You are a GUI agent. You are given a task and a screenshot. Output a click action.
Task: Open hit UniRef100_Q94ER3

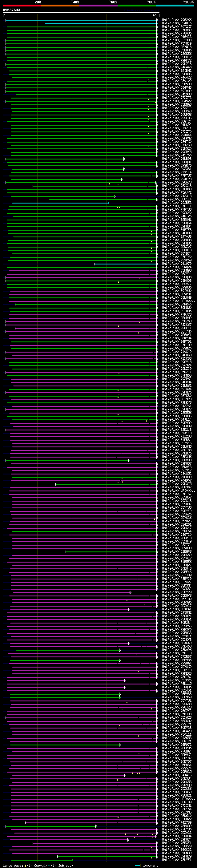coord(177,179)
